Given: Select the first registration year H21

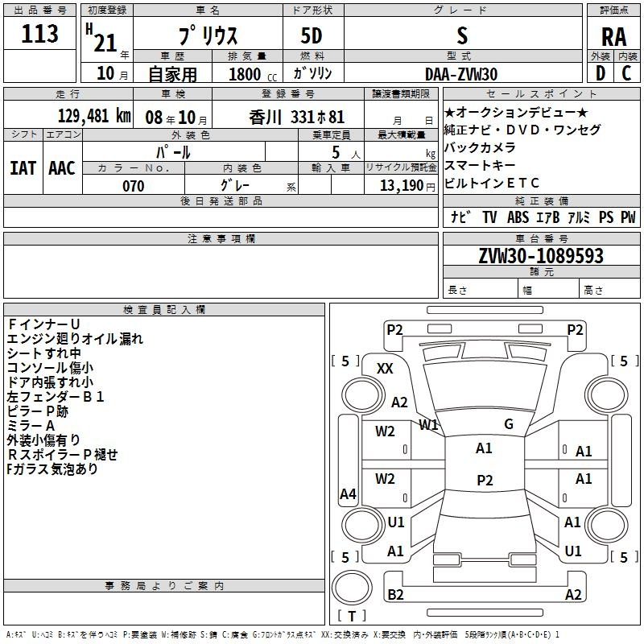Looking at the screenshot, I should tap(101, 38).
